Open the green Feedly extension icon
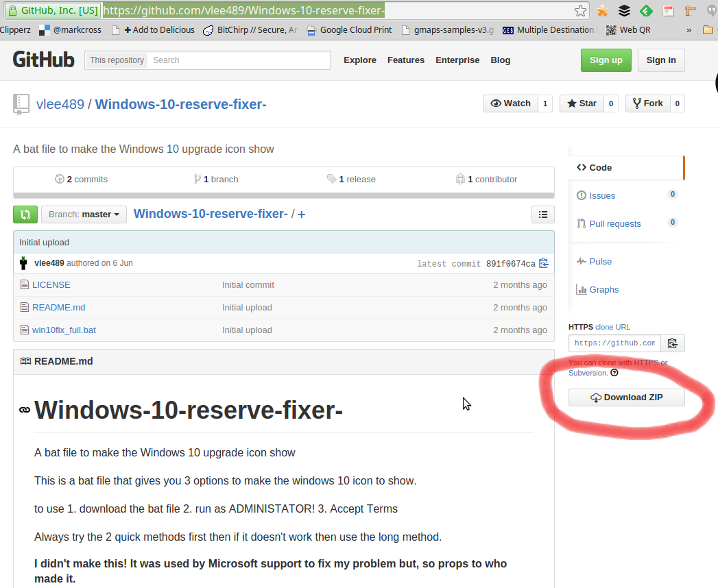This screenshot has width=718, height=588. pos(646,10)
